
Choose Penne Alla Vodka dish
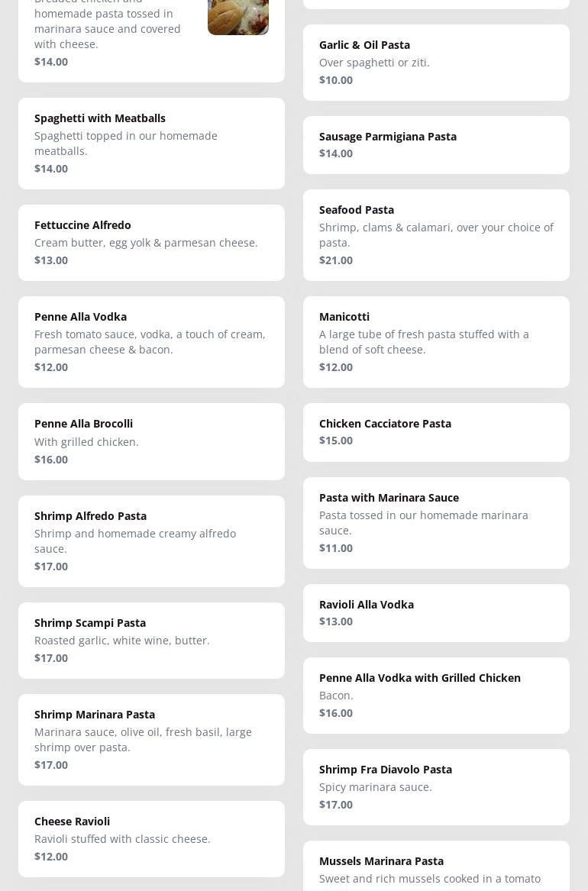151,341
